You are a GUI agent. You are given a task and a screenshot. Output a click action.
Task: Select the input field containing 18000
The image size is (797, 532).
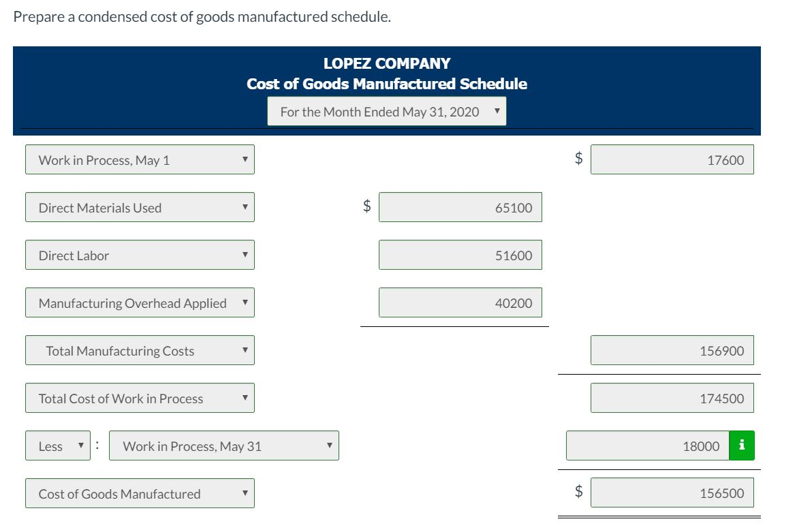(647, 445)
